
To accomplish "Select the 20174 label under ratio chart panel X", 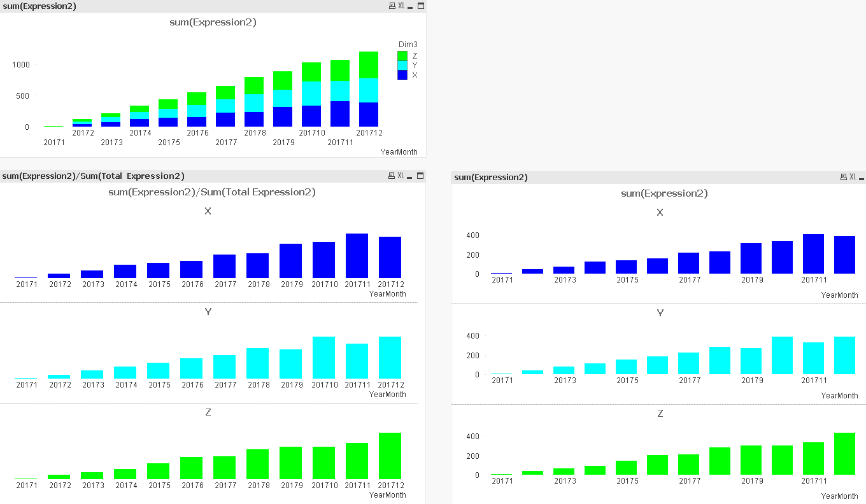I will 126,284.
